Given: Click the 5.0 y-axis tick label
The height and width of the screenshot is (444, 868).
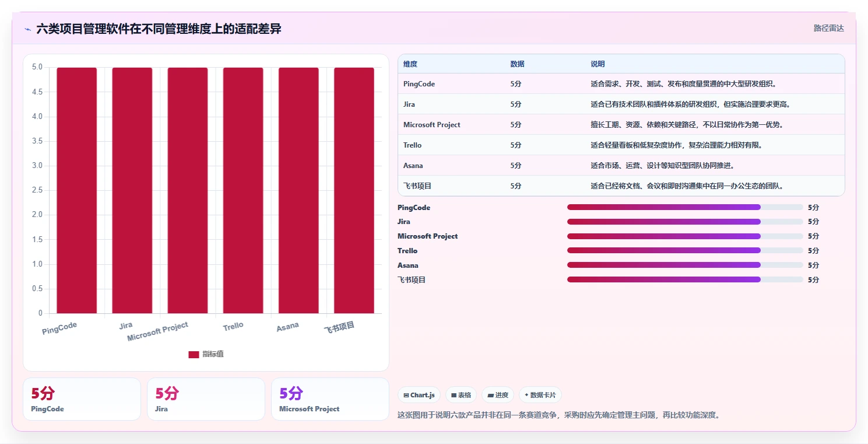Looking at the screenshot, I should click(37, 67).
